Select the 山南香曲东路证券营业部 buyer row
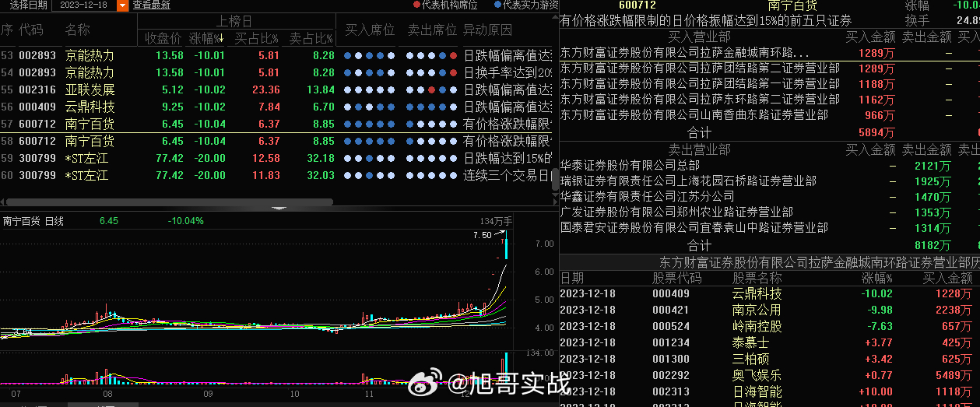The height and width of the screenshot is (407, 980). pos(769,114)
